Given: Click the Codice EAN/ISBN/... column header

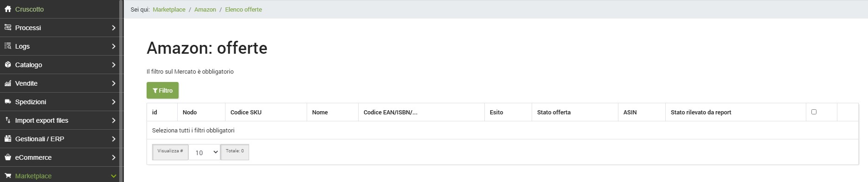Looking at the screenshot, I should click(x=421, y=112).
